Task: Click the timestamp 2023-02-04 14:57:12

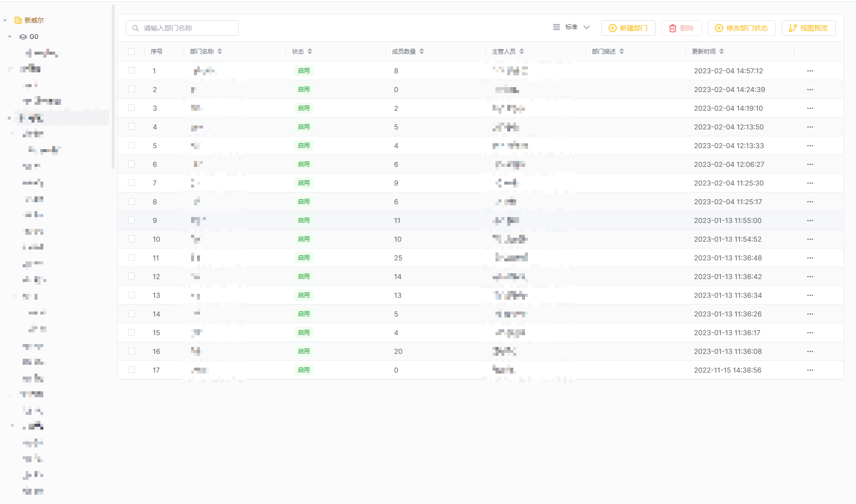Action: (728, 71)
